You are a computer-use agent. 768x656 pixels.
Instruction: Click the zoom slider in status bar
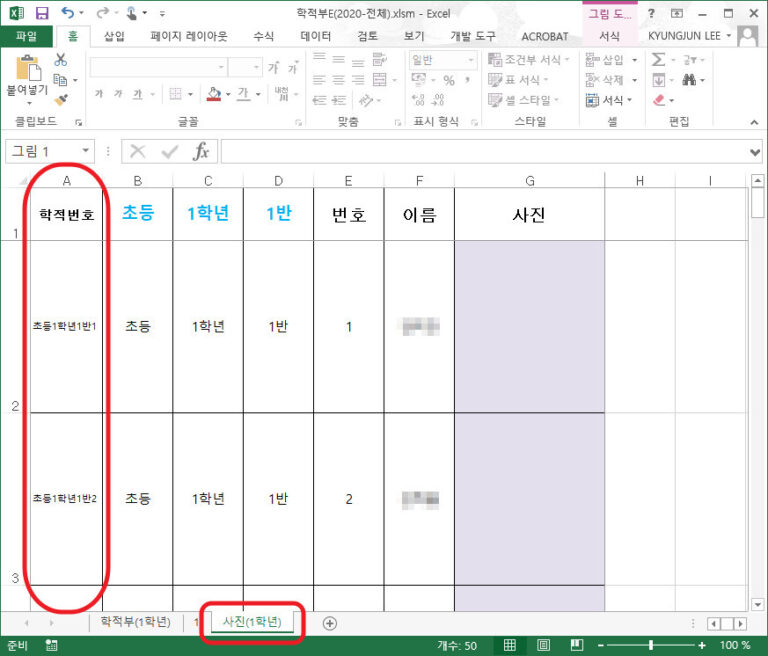(x=651, y=645)
